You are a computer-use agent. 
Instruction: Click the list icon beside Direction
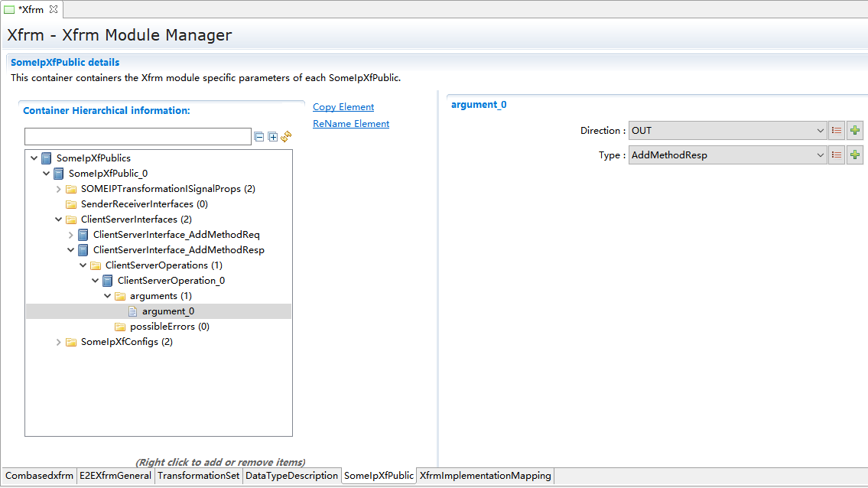click(837, 131)
